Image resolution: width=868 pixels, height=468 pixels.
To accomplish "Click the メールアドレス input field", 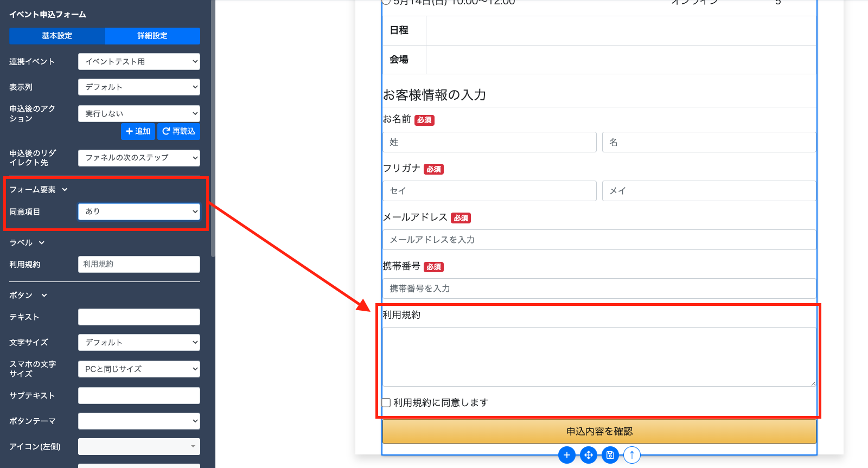I will tap(599, 240).
